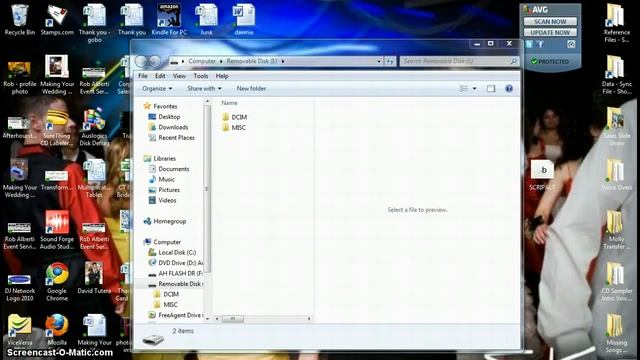Open the Junk document icon

207,20
